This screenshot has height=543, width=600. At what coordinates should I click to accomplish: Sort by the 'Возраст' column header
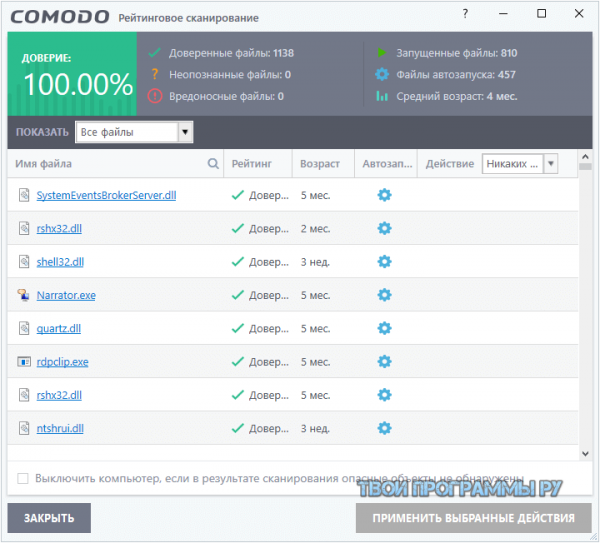pyautogui.click(x=320, y=164)
